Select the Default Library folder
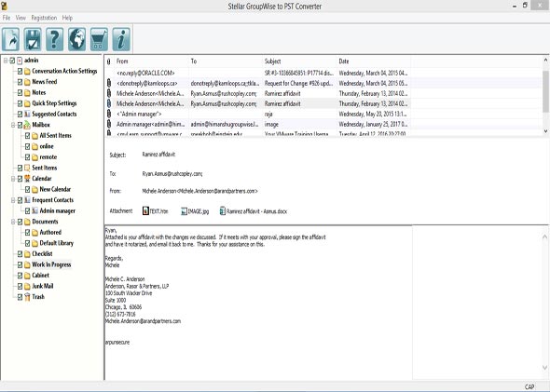The image size is (550, 392). point(56,243)
